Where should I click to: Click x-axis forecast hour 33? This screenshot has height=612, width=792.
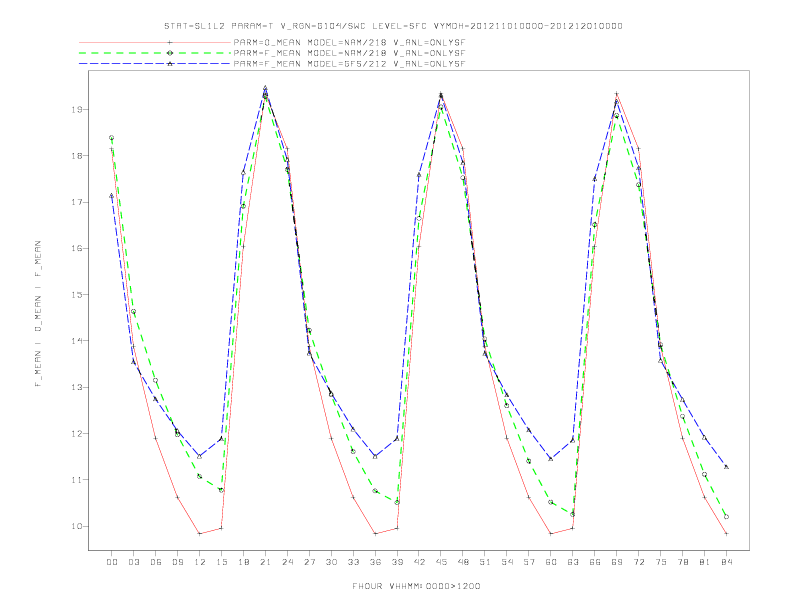353,562
